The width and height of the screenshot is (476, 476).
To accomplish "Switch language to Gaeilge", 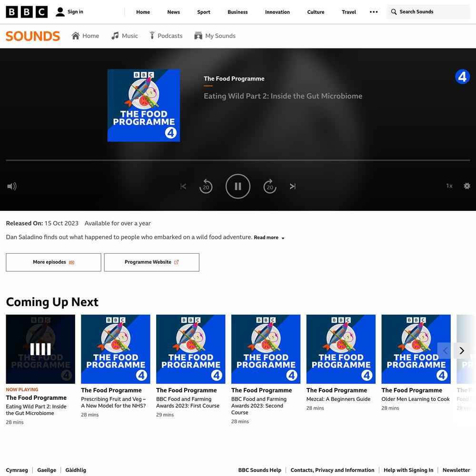I will (x=47, y=470).
